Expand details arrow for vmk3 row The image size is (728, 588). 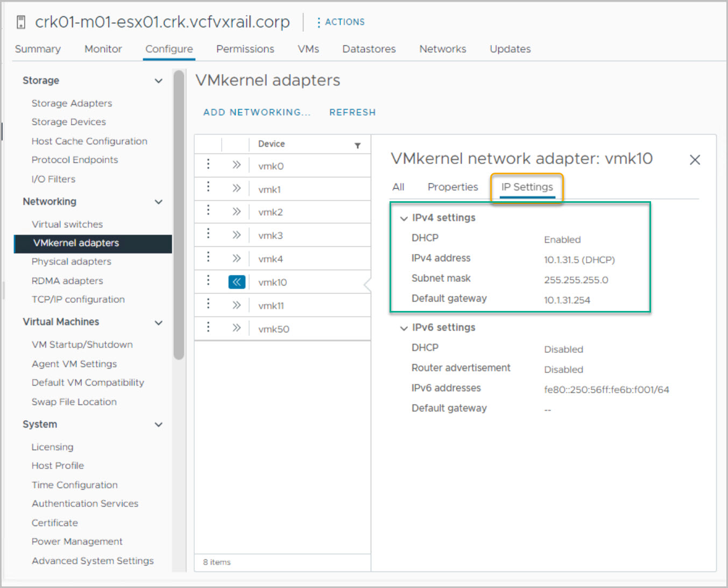pos(236,235)
